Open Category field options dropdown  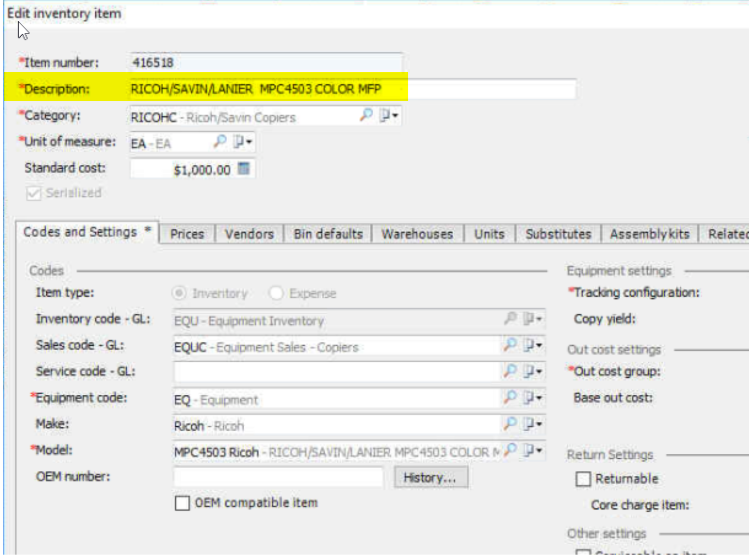pos(389,116)
